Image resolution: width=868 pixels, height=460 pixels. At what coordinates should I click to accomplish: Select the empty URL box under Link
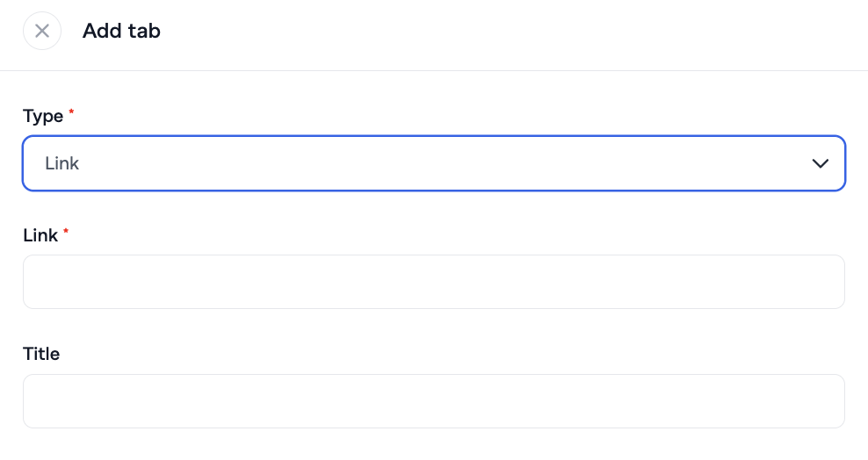(x=433, y=282)
